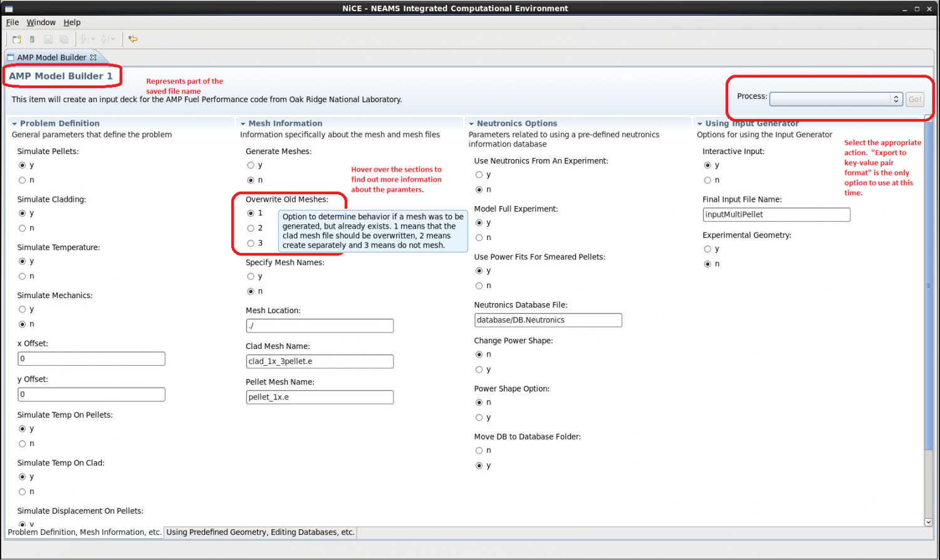The height and width of the screenshot is (560, 940).
Task: Click the Move DB to Database Folder label
Action: click(x=528, y=437)
